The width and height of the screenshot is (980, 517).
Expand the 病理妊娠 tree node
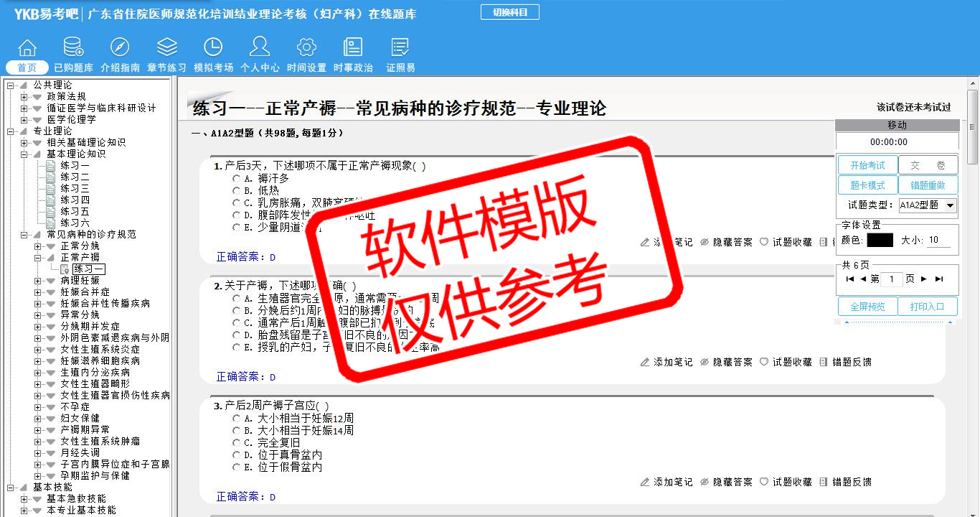pos(38,281)
